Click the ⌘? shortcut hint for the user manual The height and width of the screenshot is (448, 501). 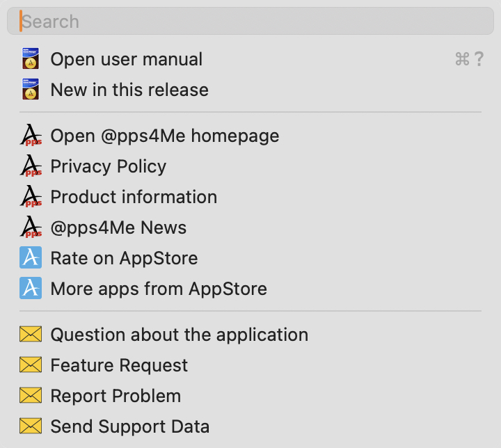point(469,60)
